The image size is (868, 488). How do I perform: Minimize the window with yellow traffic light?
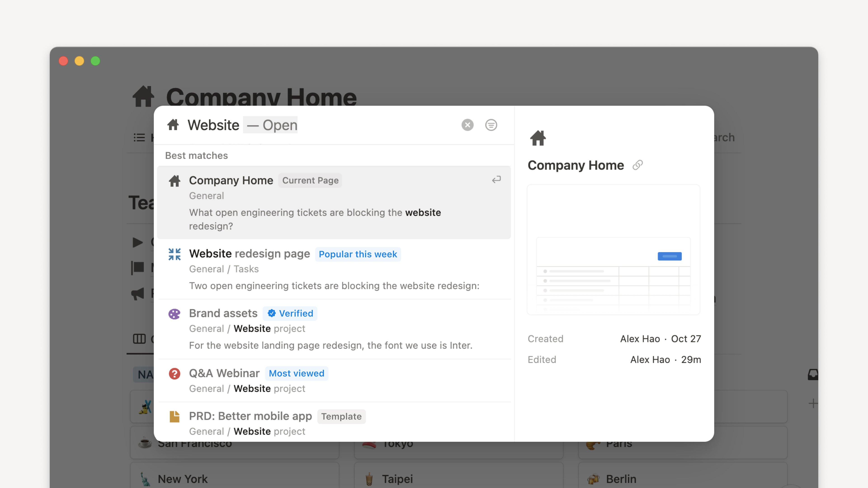tap(79, 61)
